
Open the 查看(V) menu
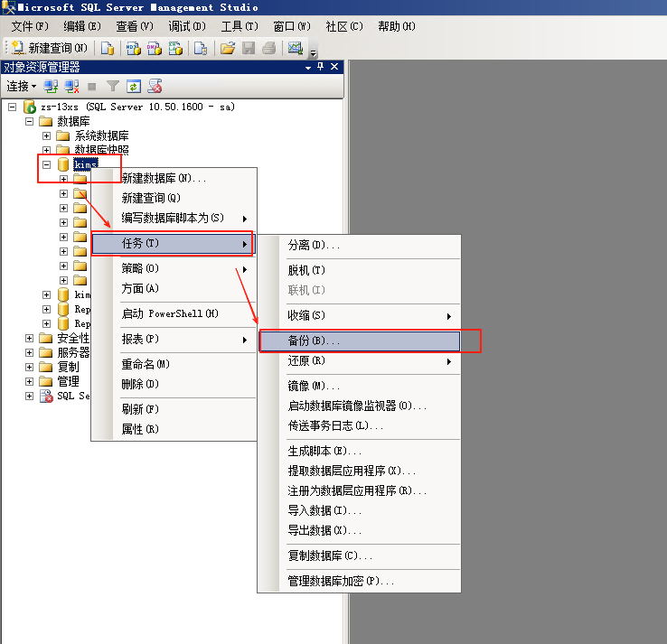click(x=135, y=26)
